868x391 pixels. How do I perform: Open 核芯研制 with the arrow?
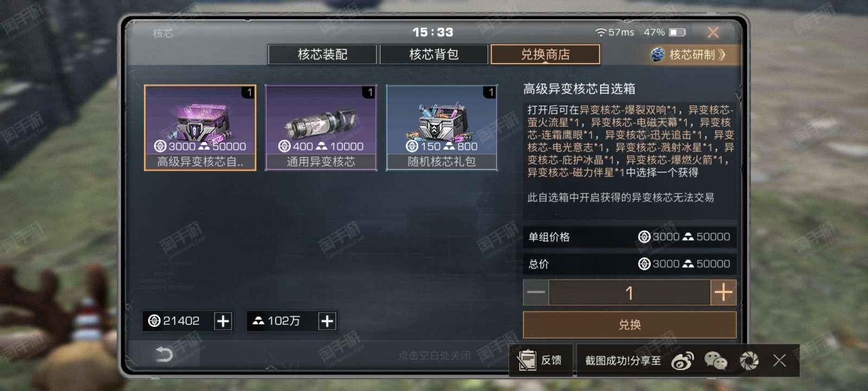[688, 54]
